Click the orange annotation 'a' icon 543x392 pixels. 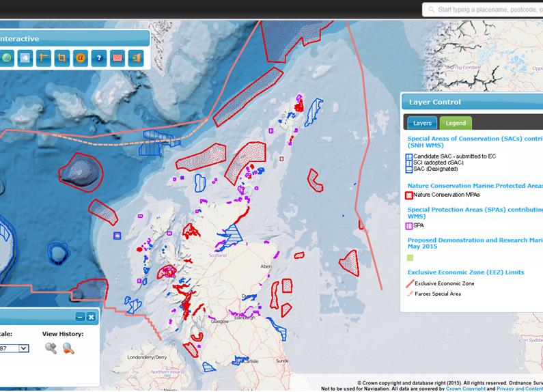(81, 57)
